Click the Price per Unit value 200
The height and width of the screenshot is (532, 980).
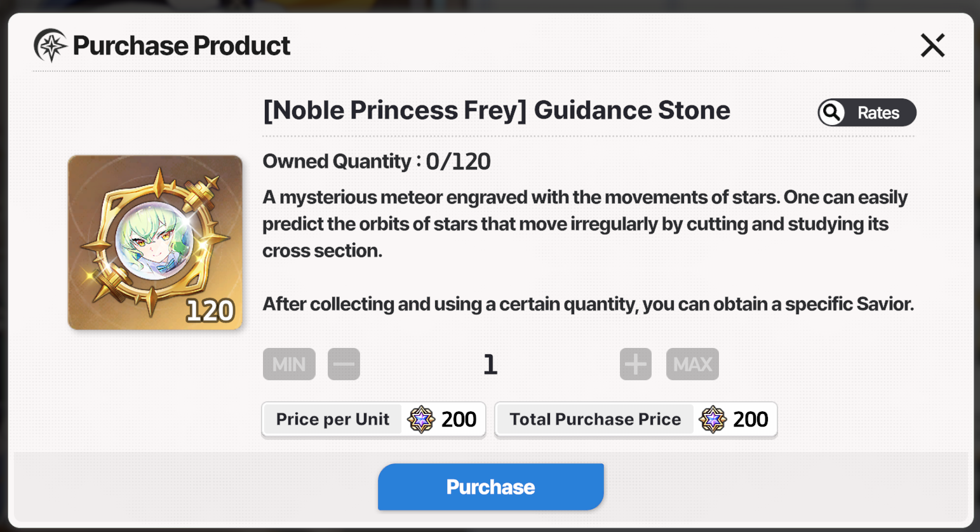point(459,420)
